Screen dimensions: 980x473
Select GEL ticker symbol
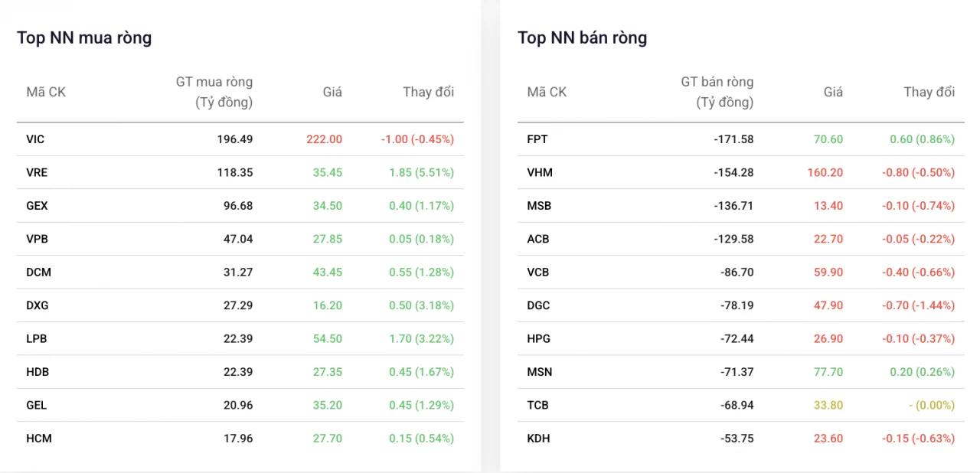[36, 405]
